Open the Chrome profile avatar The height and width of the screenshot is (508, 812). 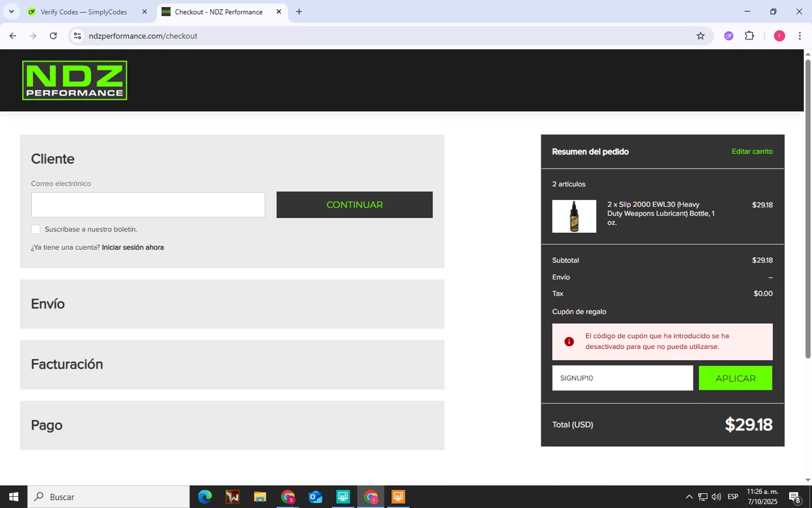click(x=780, y=36)
